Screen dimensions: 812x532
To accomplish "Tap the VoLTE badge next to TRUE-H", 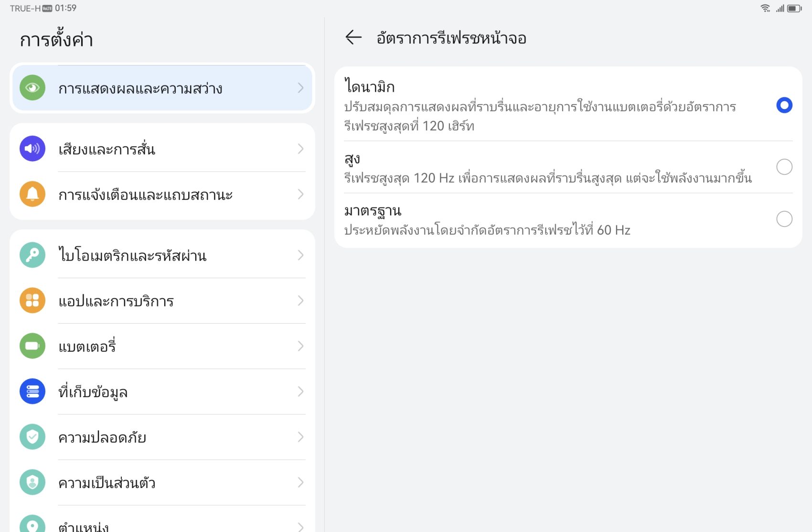I will [47, 9].
